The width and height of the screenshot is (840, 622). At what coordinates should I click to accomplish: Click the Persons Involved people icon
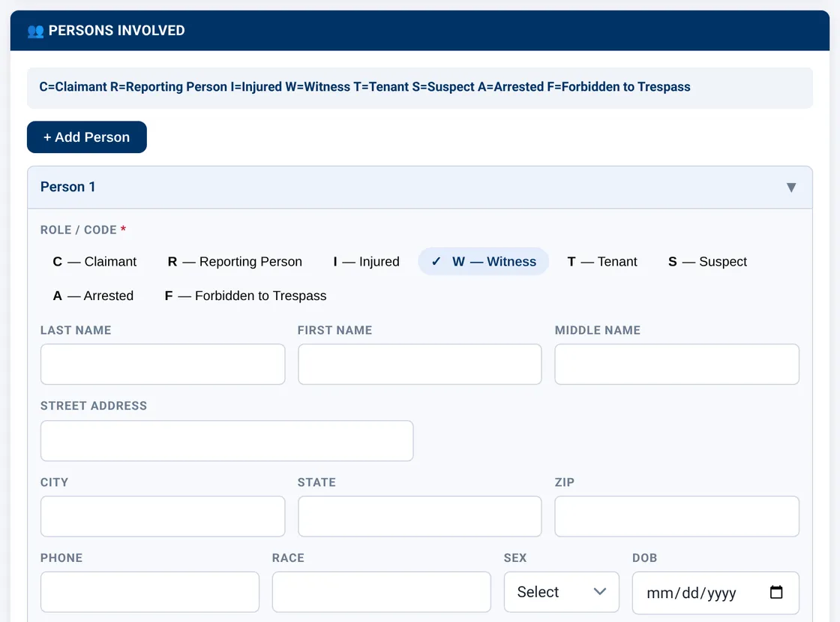pos(35,31)
